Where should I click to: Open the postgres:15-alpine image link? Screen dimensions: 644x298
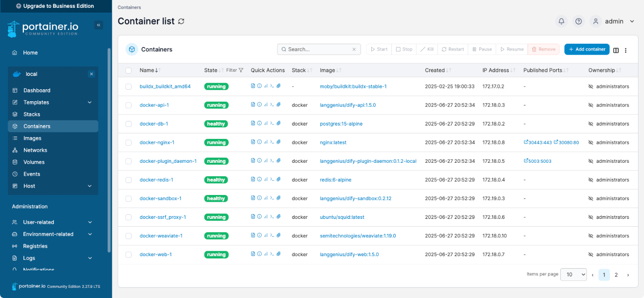[x=342, y=124]
